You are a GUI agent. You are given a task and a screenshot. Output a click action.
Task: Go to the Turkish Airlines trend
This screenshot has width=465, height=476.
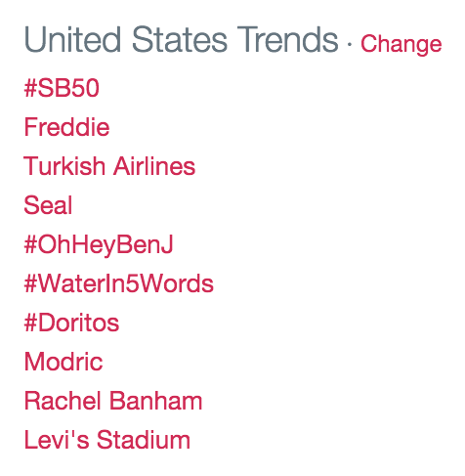coord(109,166)
